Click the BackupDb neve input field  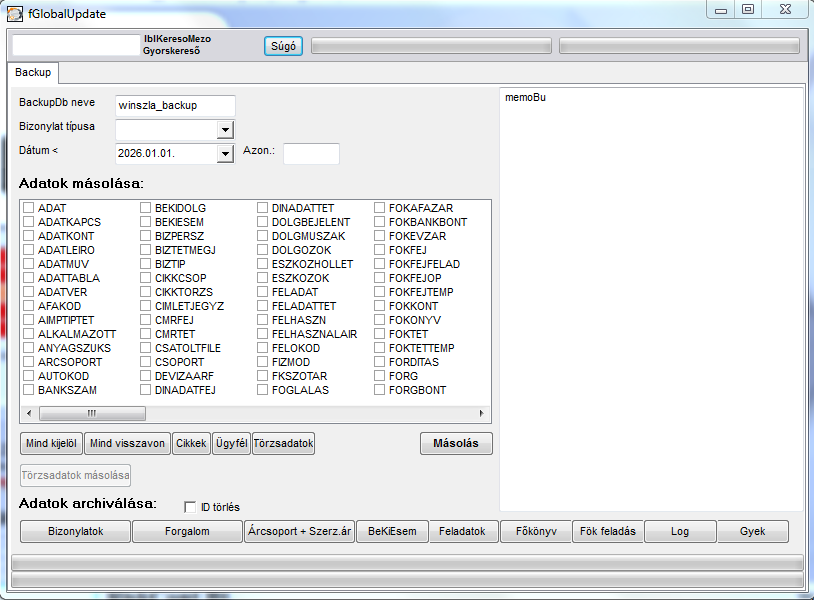click(175, 105)
